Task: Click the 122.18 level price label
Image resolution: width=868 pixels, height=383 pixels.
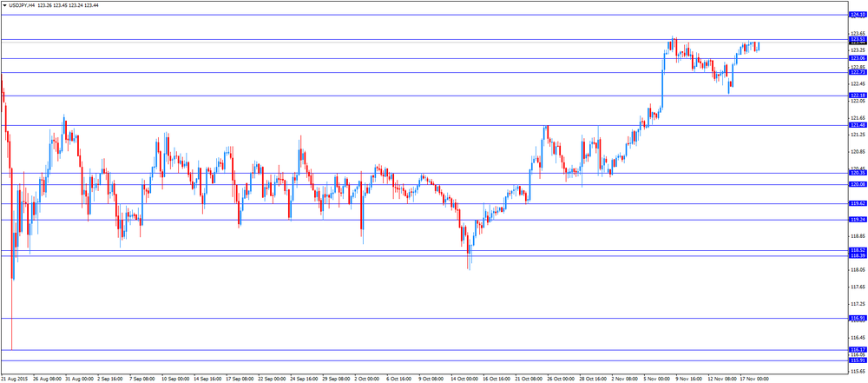Action: coord(858,96)
